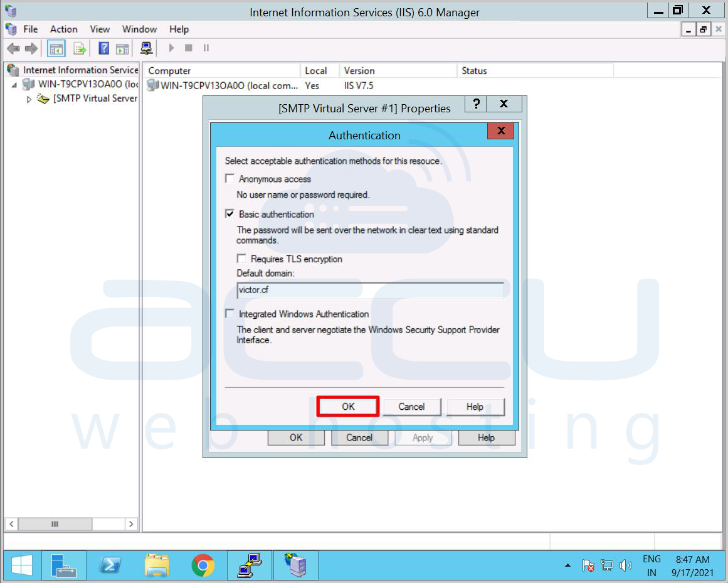Click the Back arrow toolbar icon

point(13,48)
